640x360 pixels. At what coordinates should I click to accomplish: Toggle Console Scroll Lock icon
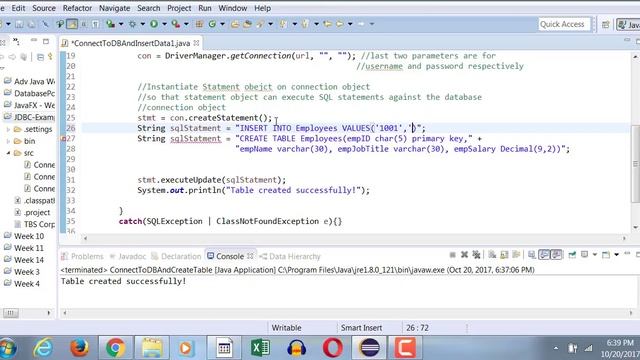504,255
